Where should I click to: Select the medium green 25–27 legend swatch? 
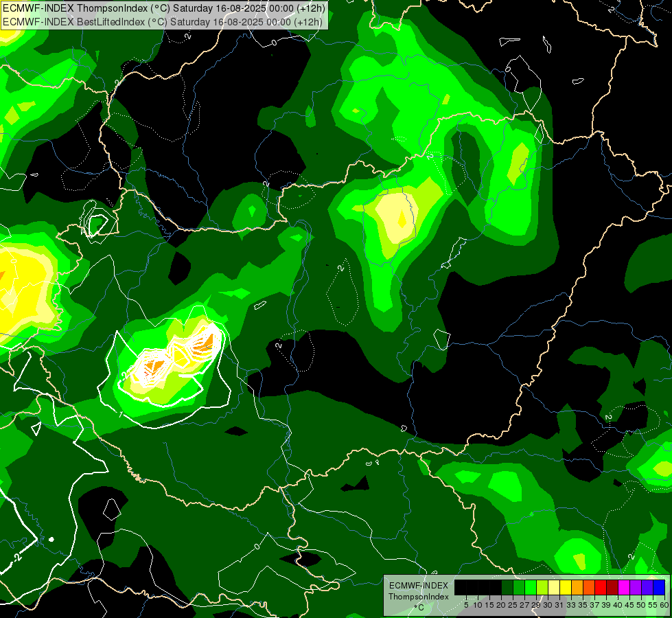(519, 587)
